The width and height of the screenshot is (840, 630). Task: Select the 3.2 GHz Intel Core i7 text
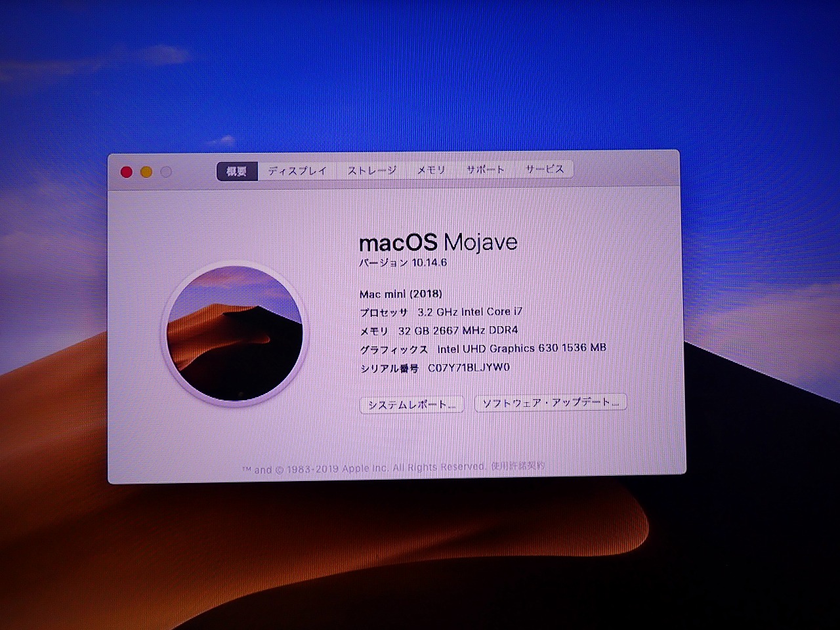pos(470,312)
